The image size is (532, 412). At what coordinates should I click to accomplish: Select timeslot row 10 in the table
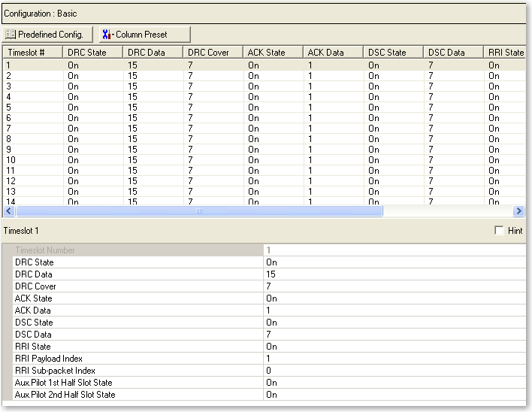pos(264,160)
